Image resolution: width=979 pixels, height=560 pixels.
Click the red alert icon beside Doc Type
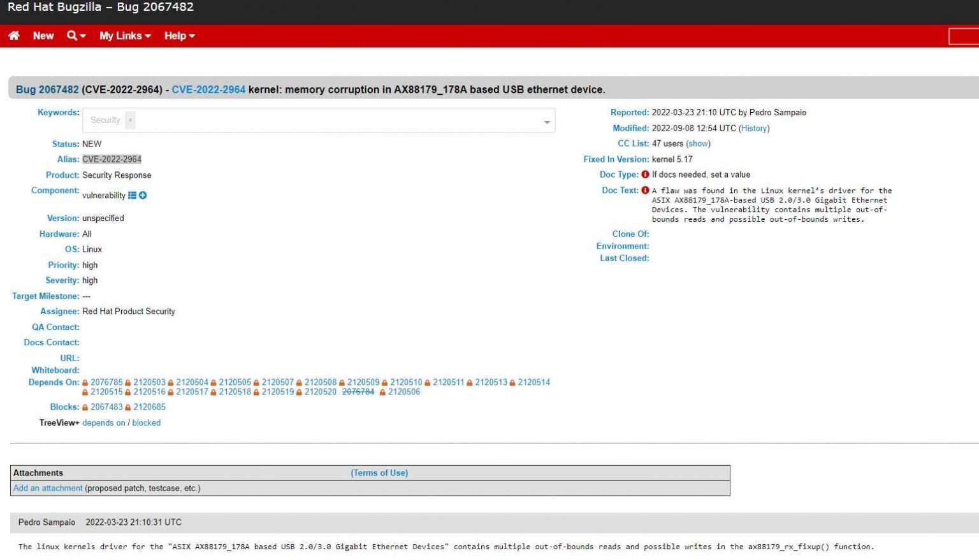click(x=645, y=174)
